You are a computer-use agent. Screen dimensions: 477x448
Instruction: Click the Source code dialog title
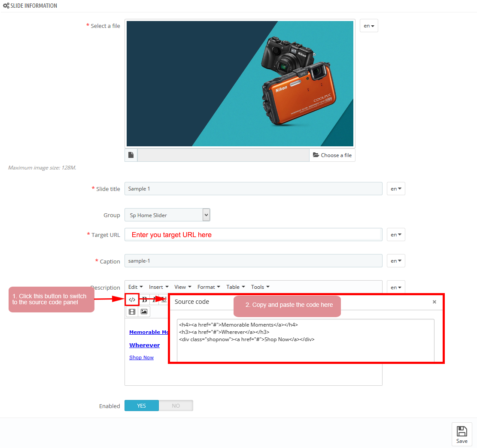191,302
